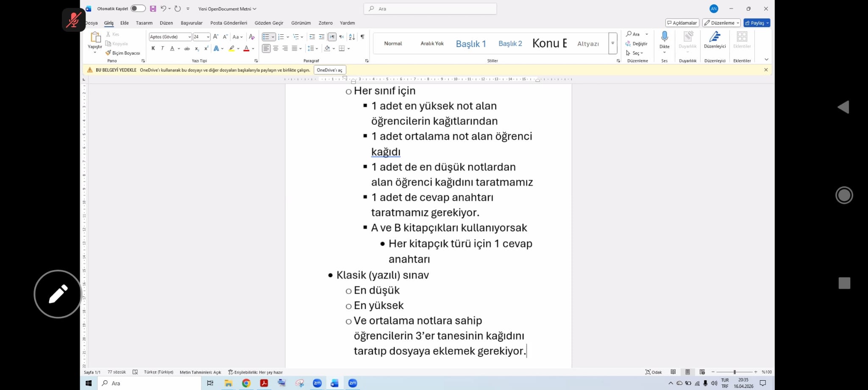Apply the yellow text highlight color

(231, 49)
